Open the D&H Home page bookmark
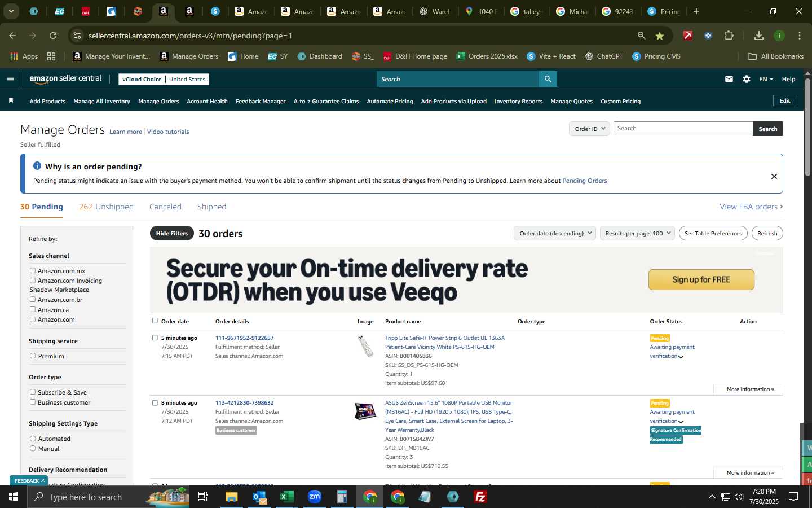Screen dimensions: 812x508 click(x=415, y=56)
